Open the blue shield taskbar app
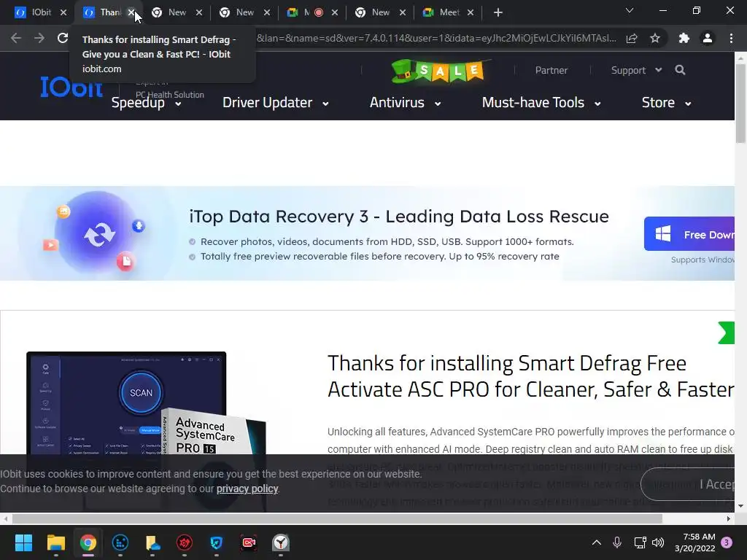The width and height of the screenshot is (747, 560). pos(216,542)
